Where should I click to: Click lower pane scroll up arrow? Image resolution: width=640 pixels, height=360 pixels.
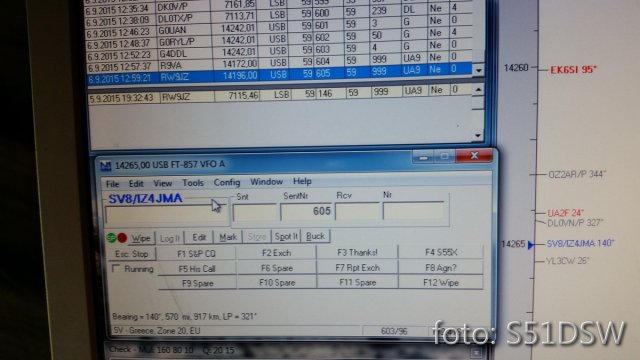point(478,90)
